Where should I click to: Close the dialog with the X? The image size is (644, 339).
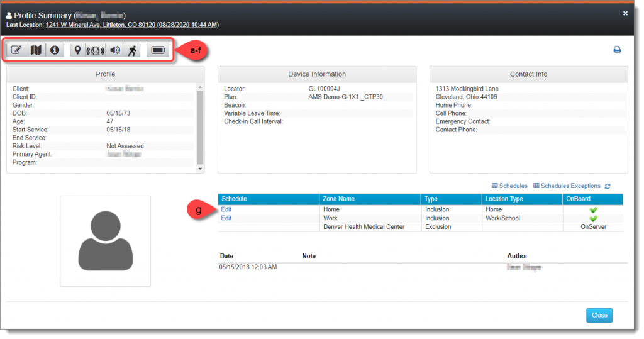click(625, 13)
